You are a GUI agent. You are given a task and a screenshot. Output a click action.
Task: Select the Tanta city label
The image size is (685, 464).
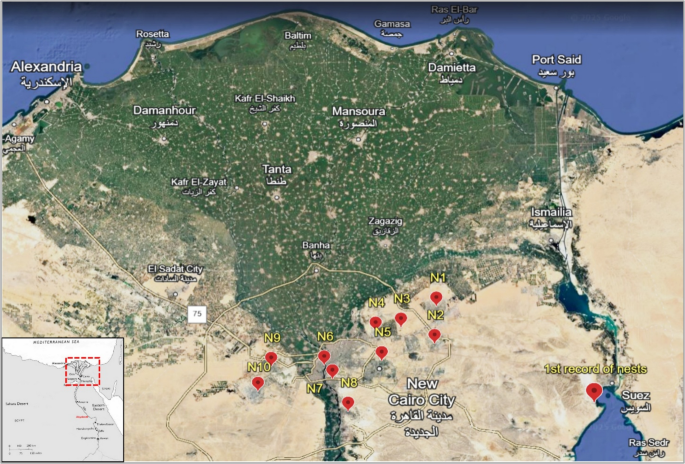(x=277, y=174)
